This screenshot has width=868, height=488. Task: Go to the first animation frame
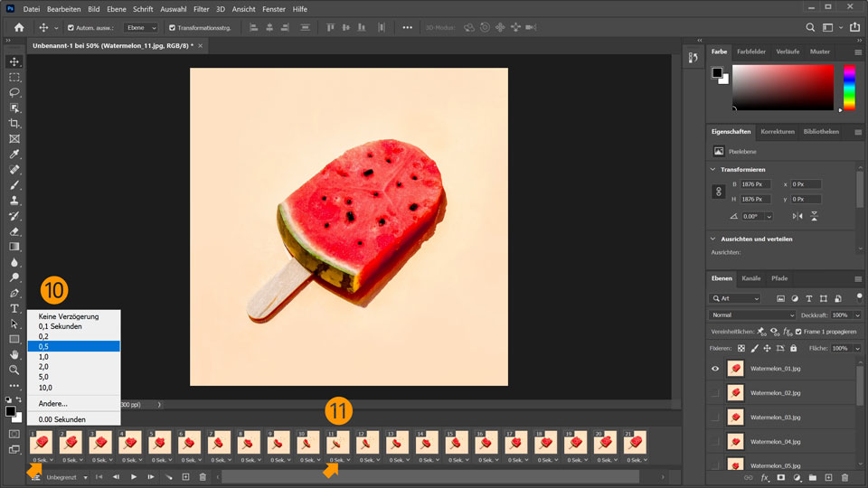click(99, 477)
